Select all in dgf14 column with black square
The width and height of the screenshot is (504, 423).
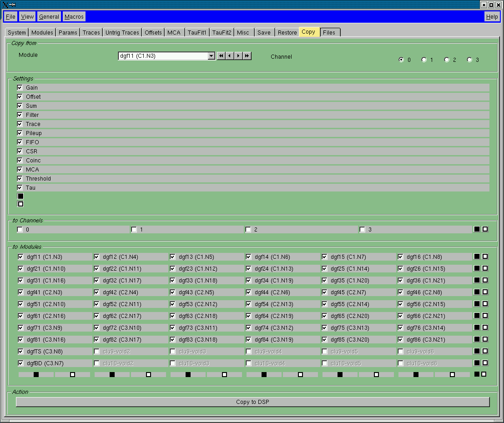(264, 374)
